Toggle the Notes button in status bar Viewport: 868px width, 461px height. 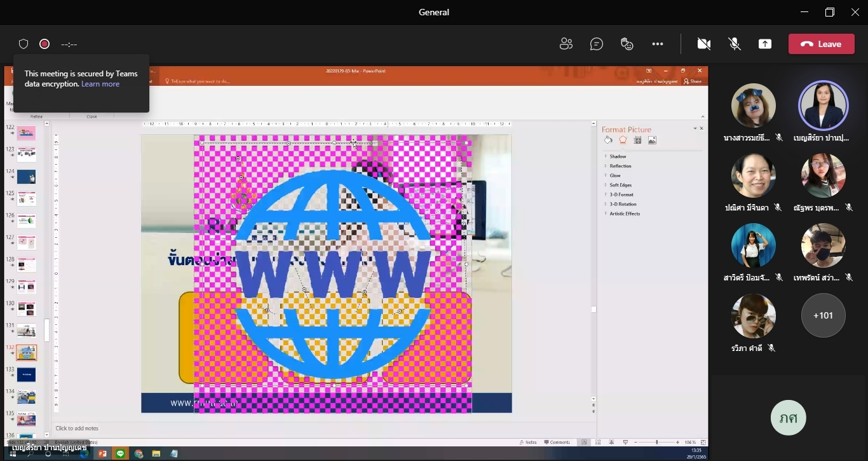529,442
